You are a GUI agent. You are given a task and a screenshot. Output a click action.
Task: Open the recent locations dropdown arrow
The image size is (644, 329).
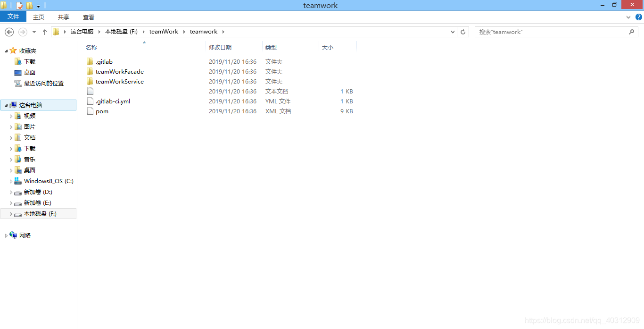[34, 32]
